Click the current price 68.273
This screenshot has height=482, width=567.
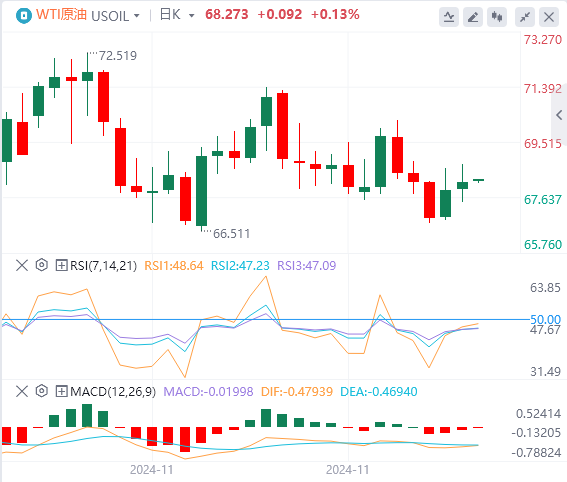pos(227,14)
